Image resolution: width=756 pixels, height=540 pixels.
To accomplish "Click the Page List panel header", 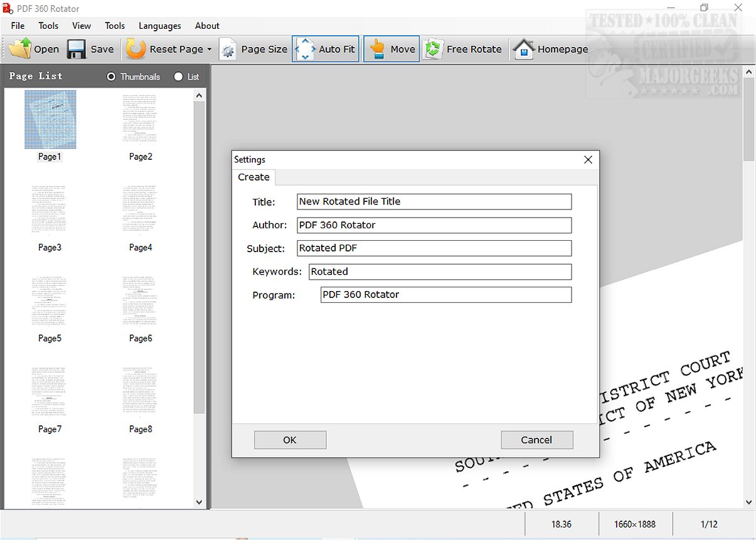I will pyautogui.click(x=36, y=76).
